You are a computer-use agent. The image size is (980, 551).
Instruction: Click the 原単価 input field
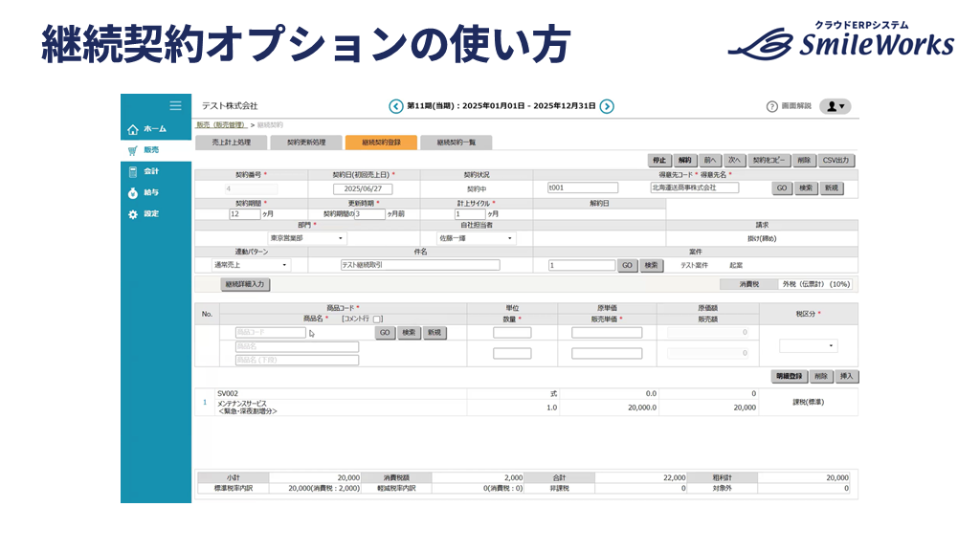(607, 333)
